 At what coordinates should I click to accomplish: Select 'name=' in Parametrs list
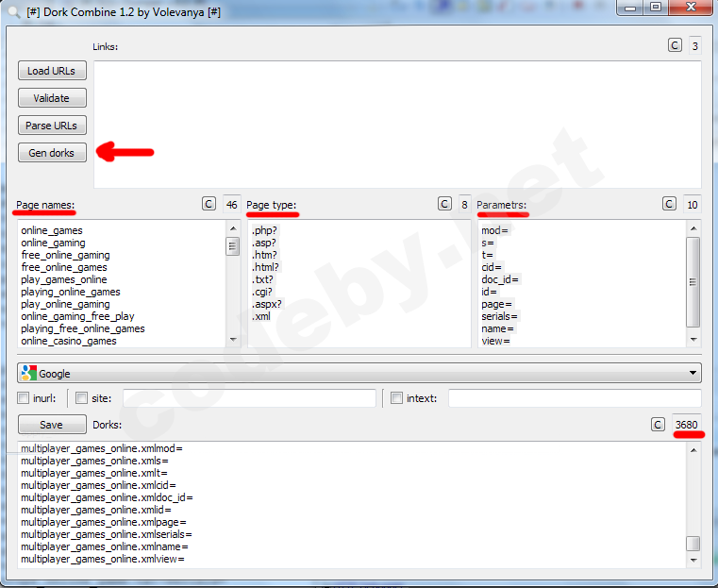tap(497, 328)
